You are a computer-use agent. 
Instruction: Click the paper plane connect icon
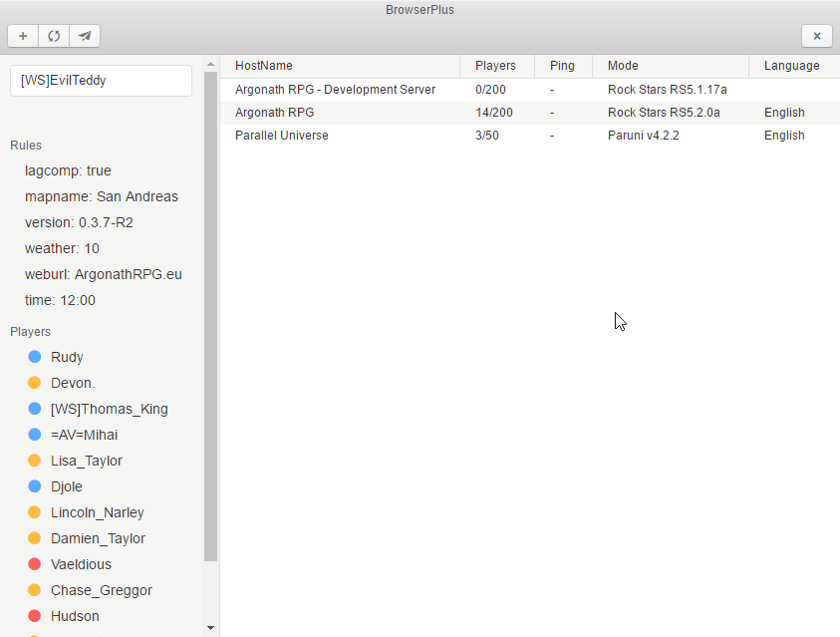[85, 36]
